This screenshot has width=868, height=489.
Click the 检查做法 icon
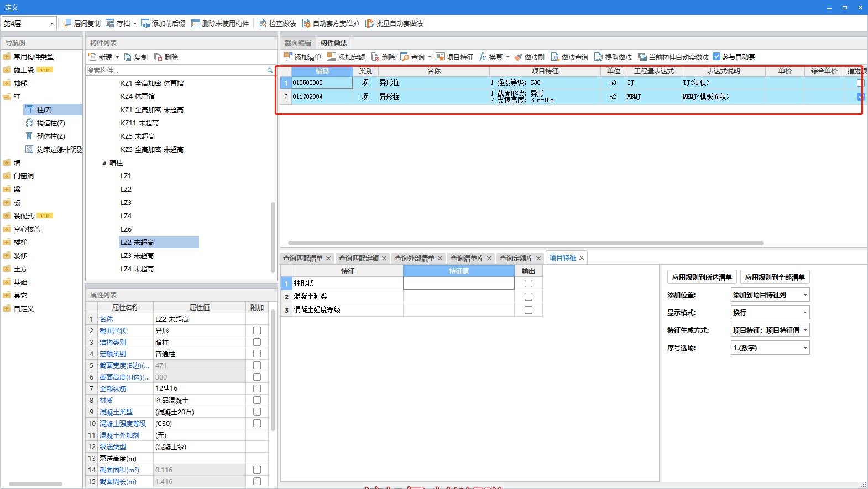[x=263, y=23]
